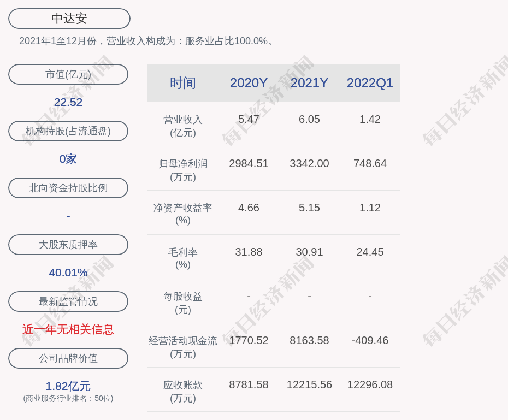Select the 2020Y column header

click(x=249, y=83)
